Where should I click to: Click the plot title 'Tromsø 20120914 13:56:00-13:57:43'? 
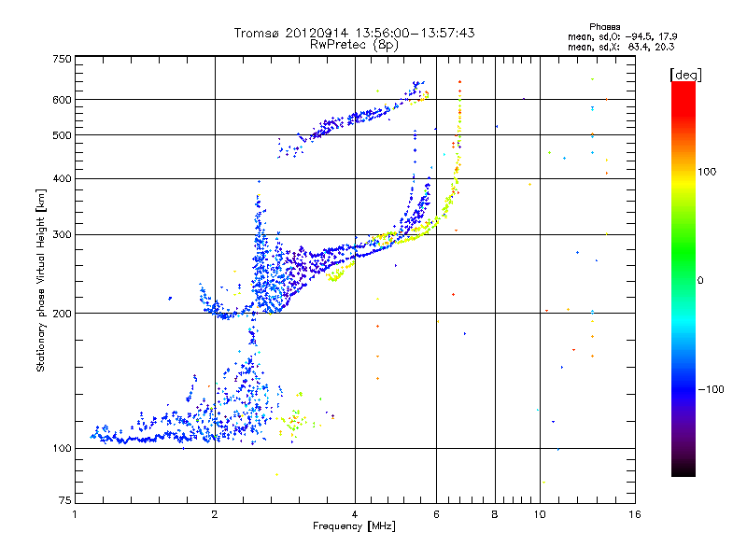click(x=354, y=33)
